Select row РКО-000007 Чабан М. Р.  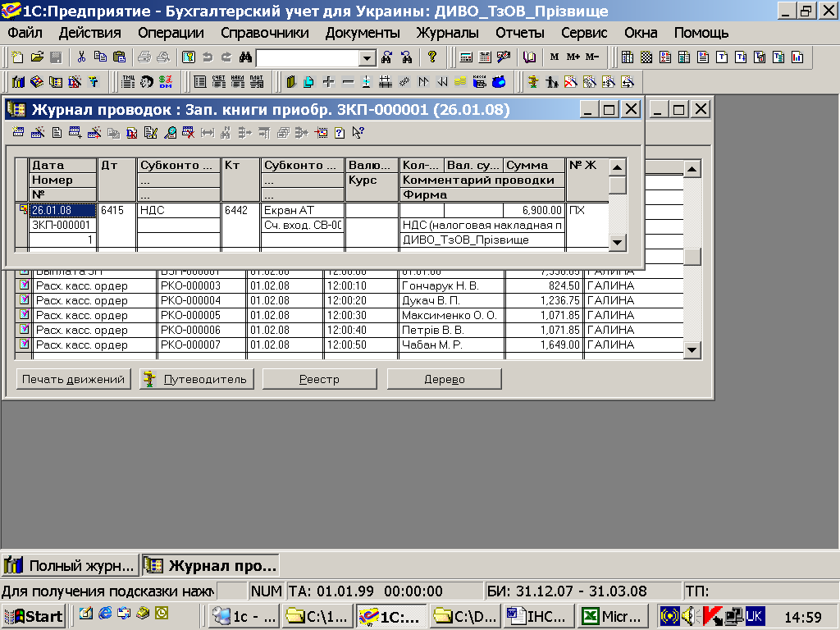(349, 345)
